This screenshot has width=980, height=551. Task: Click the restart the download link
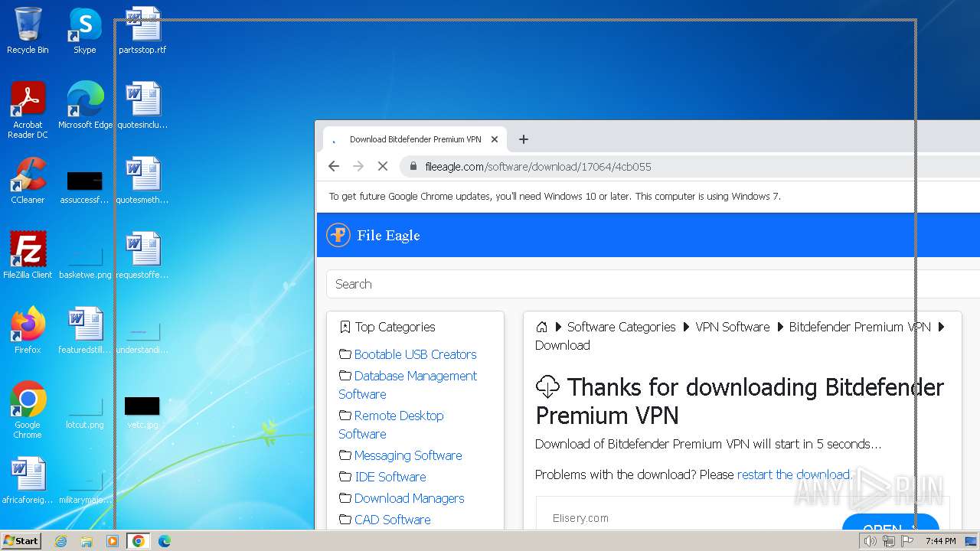click(793, 474)
